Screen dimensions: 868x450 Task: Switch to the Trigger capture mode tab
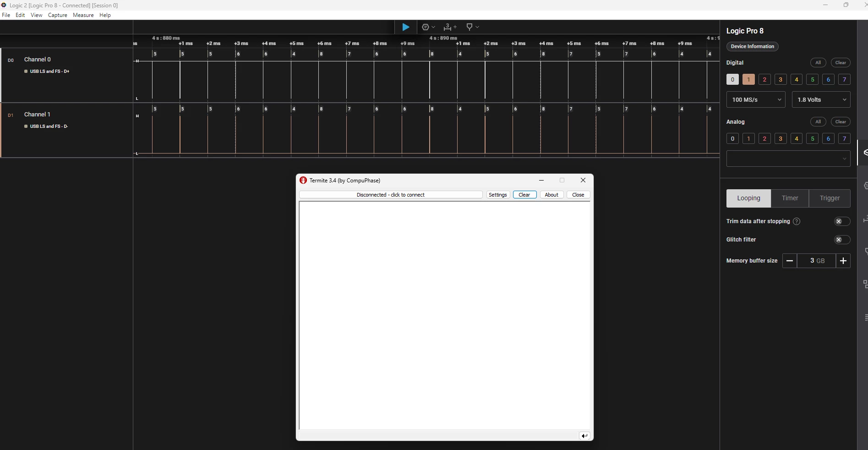(x=830, y=198)
